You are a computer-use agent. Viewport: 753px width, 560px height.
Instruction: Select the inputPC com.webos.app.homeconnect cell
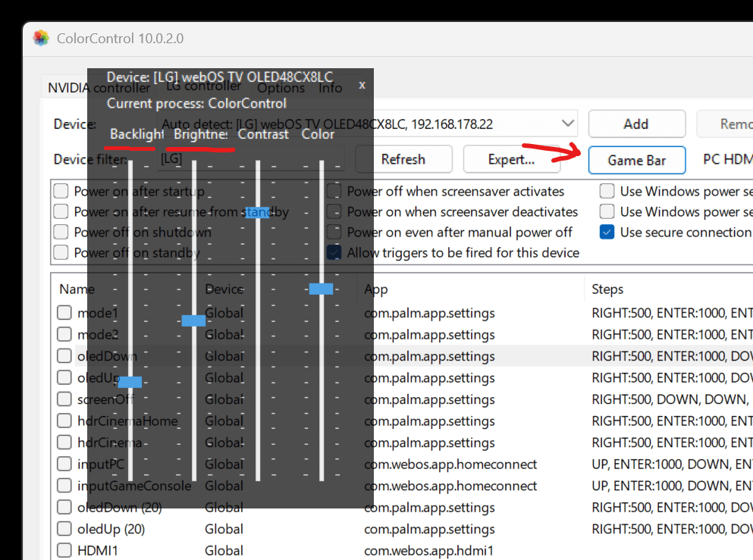[450, 464]
